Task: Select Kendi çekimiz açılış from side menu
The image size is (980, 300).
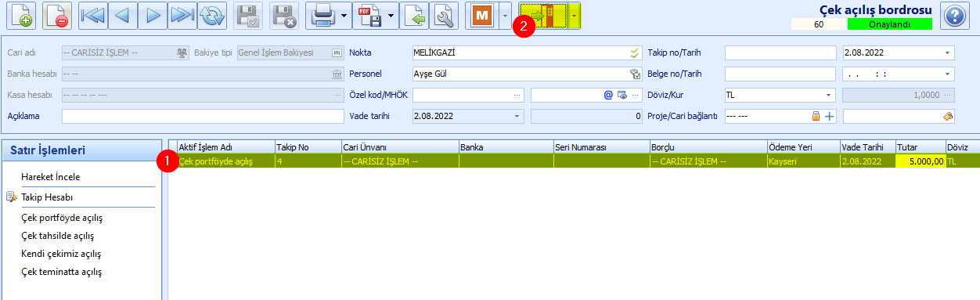Action: click(61, 254)
